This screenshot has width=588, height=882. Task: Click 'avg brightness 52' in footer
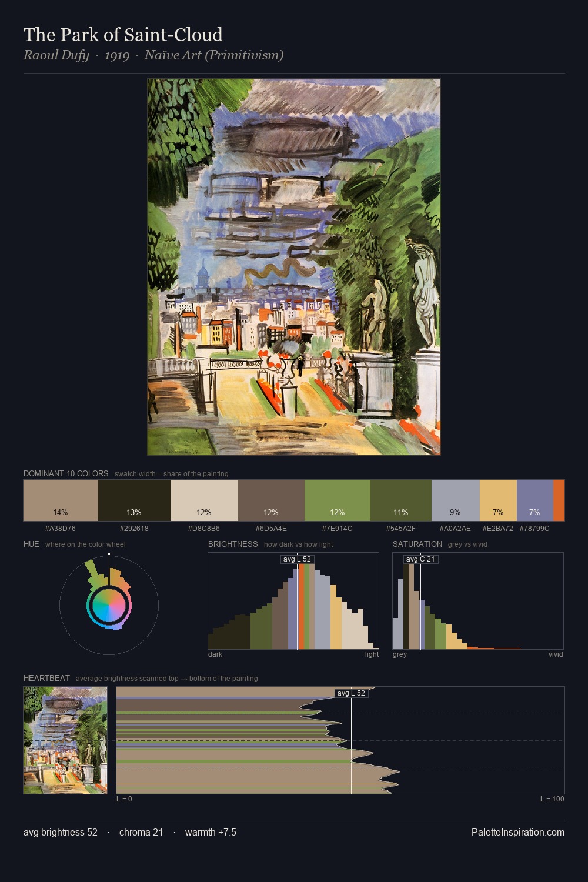(x=61, y=832)
